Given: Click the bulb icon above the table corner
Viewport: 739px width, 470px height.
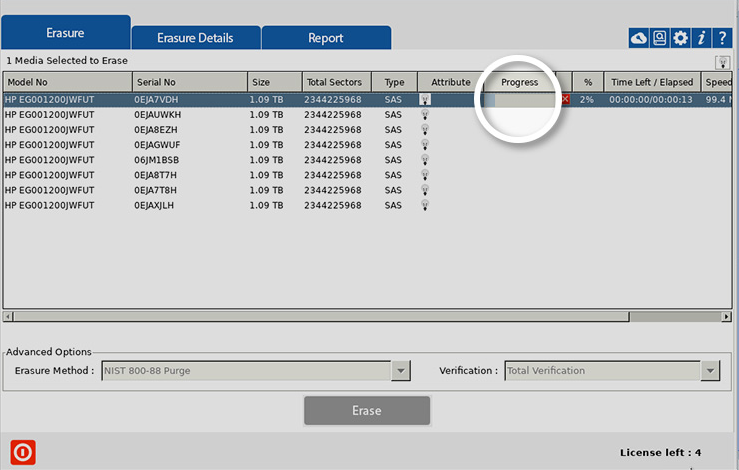Looking at the screenshot, I should tap(723, 62).
